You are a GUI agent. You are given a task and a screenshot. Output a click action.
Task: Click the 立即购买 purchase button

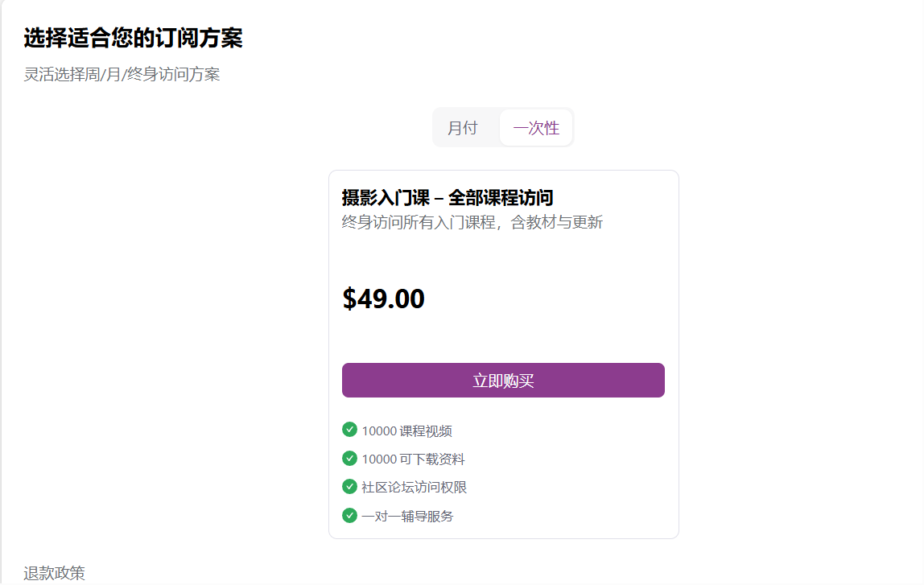pyautogui.click(x=503, y=381)
